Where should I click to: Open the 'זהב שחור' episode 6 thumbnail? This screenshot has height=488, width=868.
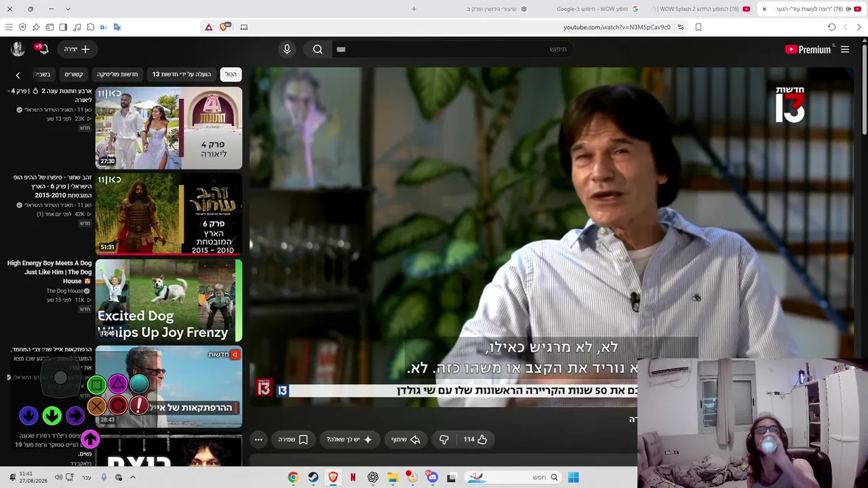point(169,214)
